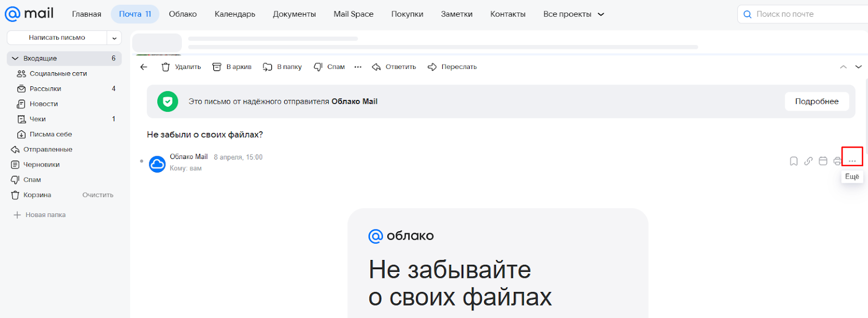Forward the message with Переслать
The image size is (868, 318).
pyautogui.click(x=452, y=67)
